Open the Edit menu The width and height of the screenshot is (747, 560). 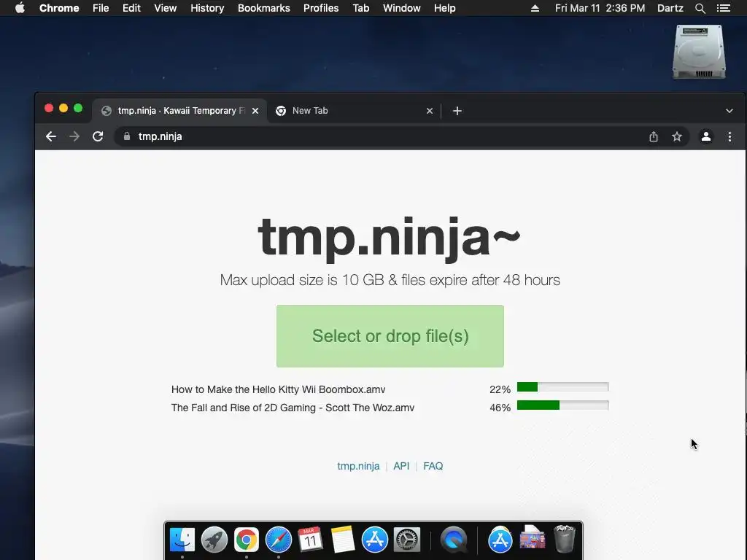[x=131, y=8]
